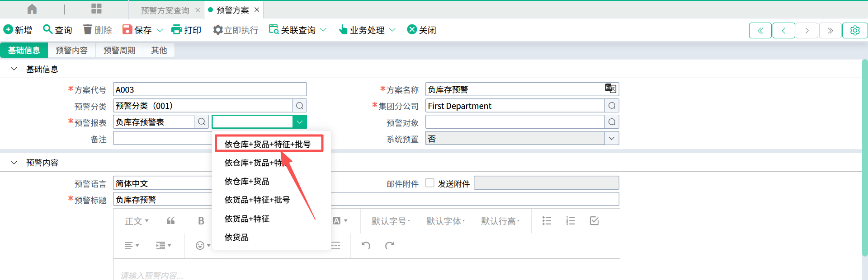Screen dimensions: 868x280
Task: Switch to the 预警方案查询 tab
Action: (x=165, y=10)
